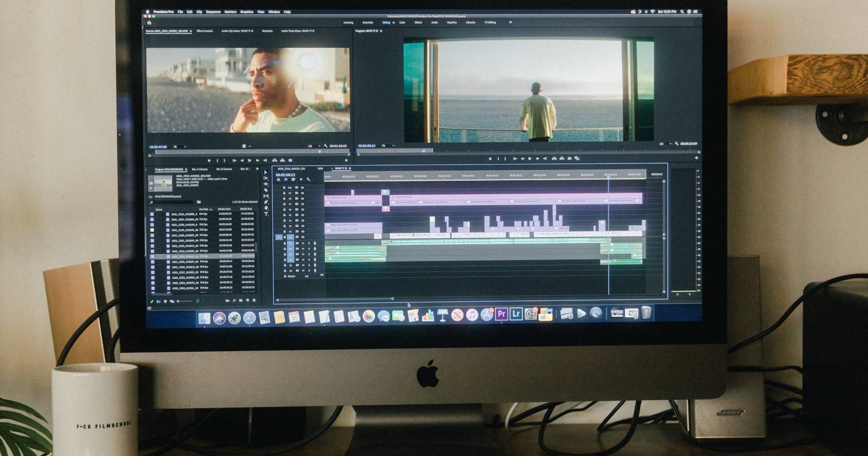This screenshot has height=456, width=868.
Task: Go to the Home screen icon
Action: [149, 23]
